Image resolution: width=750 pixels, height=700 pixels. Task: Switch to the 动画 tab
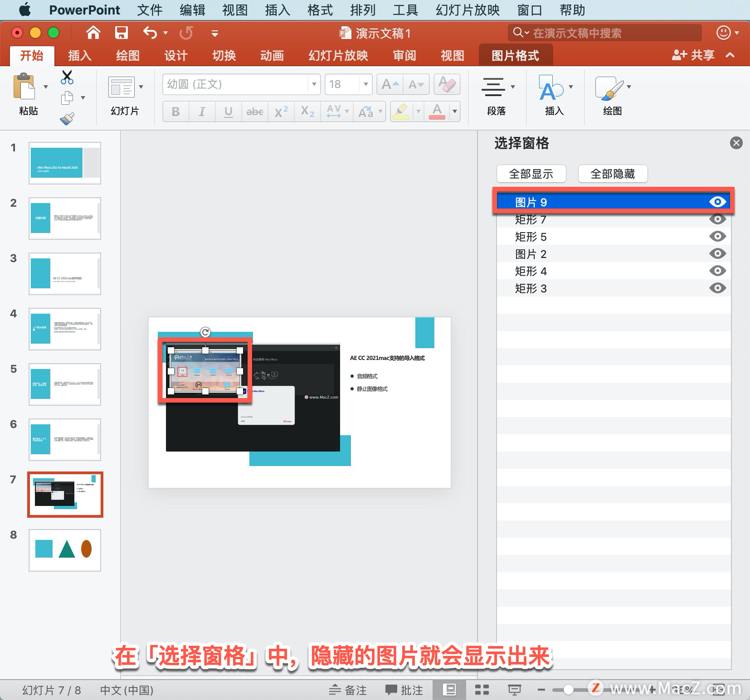tap(272, 56)
